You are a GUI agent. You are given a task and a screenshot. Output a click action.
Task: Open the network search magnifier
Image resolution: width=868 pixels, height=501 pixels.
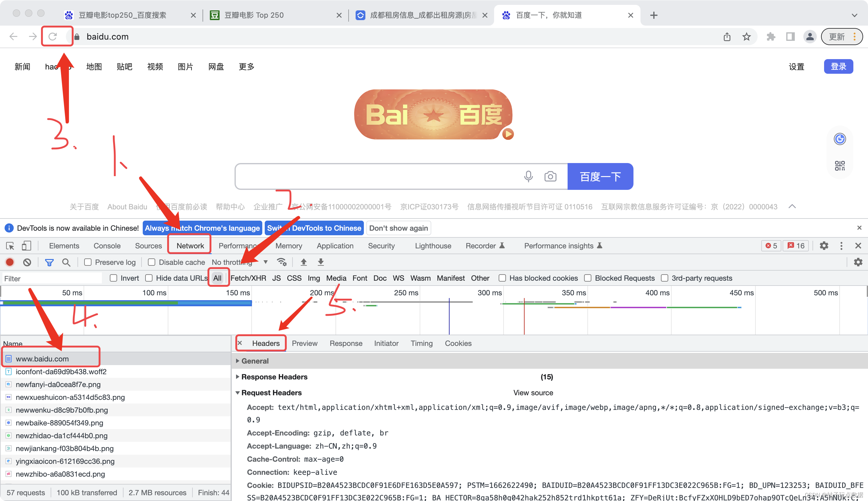pyautogui.click(x=66, y=263)
